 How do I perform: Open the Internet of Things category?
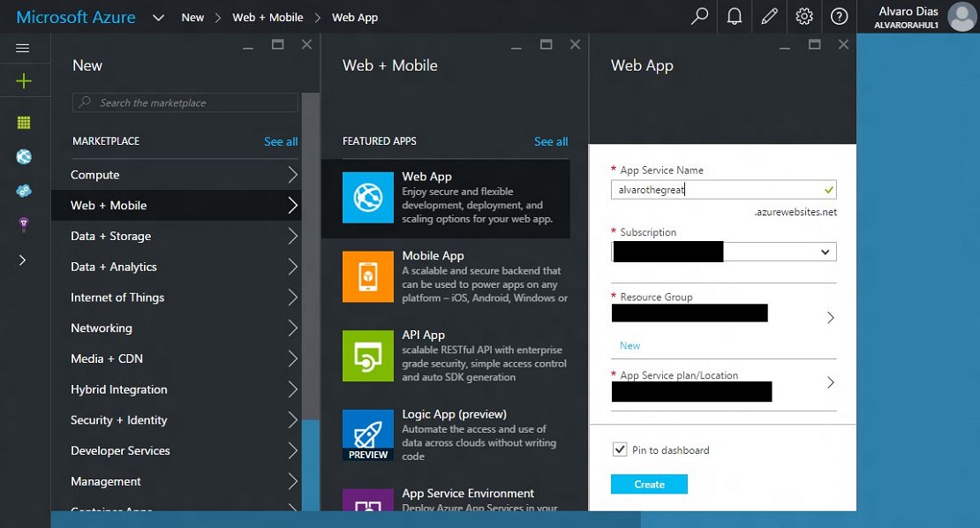pos(177,298)
